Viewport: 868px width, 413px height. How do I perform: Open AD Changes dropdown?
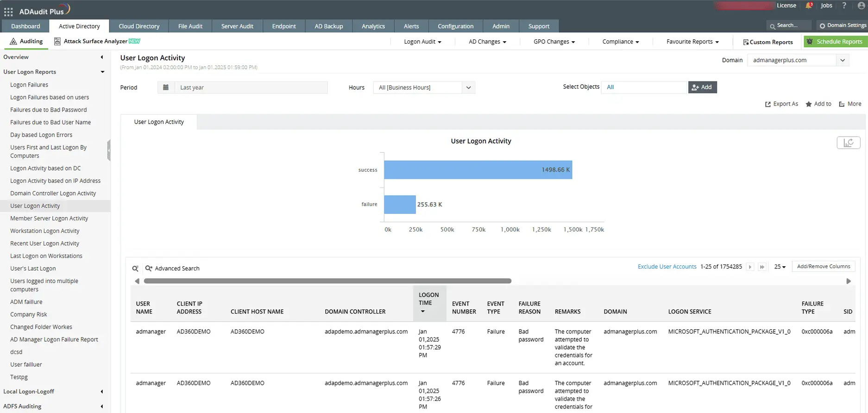tap(487, 42)
